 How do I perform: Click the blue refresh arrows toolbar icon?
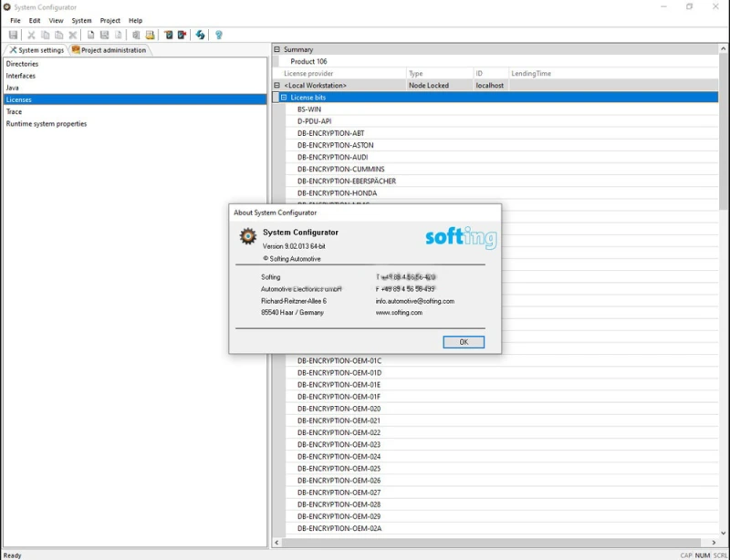point(201,35)
